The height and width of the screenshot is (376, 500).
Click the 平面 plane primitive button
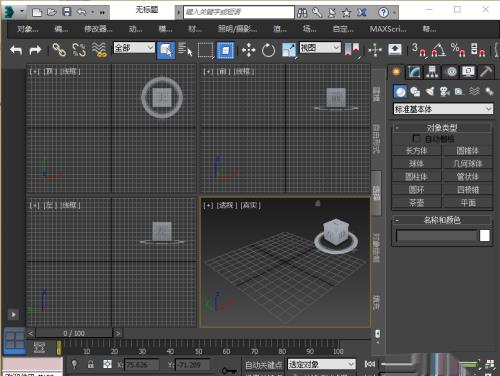pos(468,203)
